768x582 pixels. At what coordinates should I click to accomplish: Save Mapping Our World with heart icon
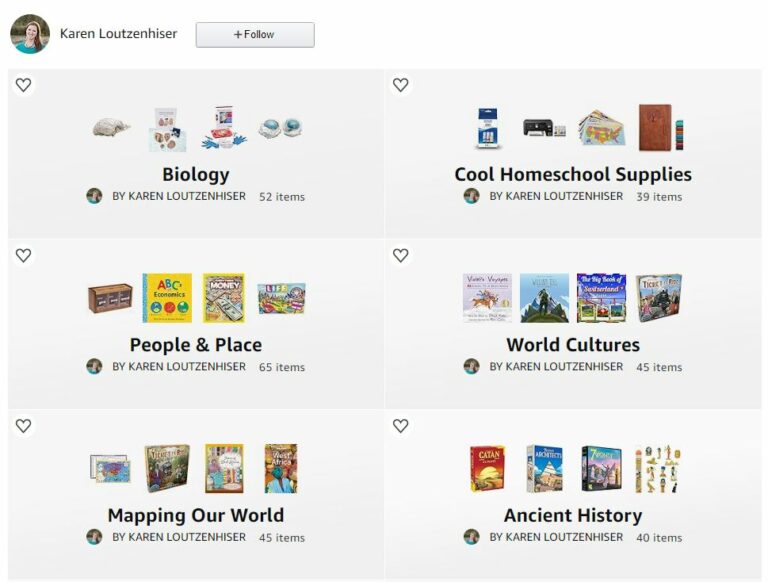(24, 426)
